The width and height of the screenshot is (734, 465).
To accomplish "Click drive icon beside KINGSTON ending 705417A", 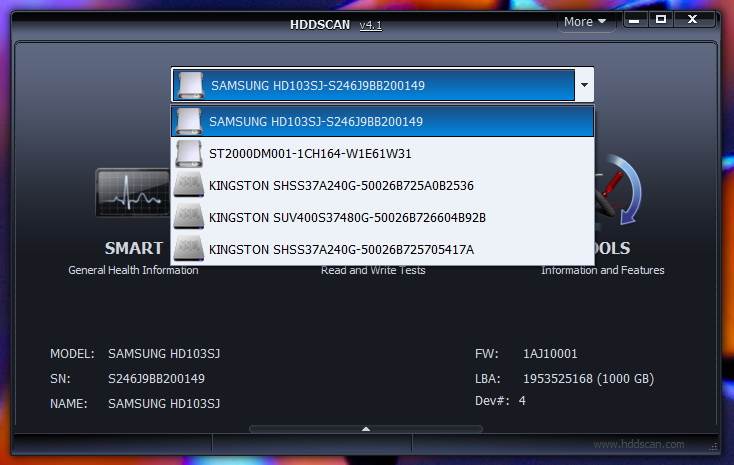I will (189, 249).
